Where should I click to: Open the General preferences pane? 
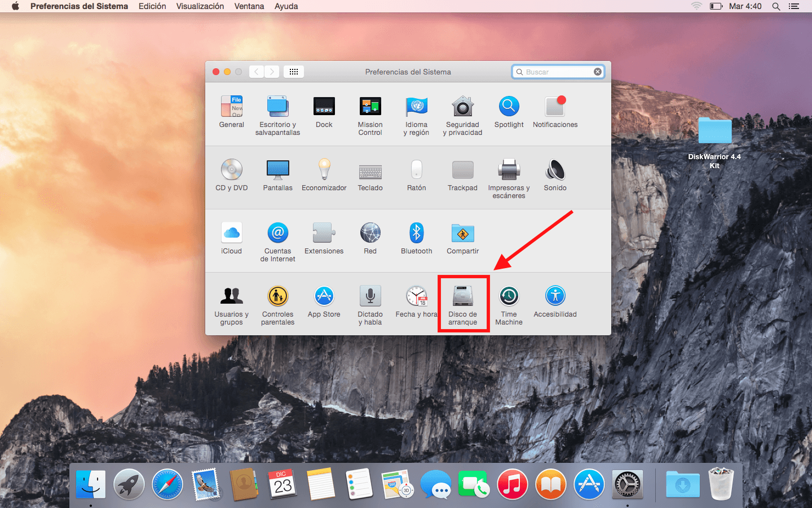[x=232, y=112]
